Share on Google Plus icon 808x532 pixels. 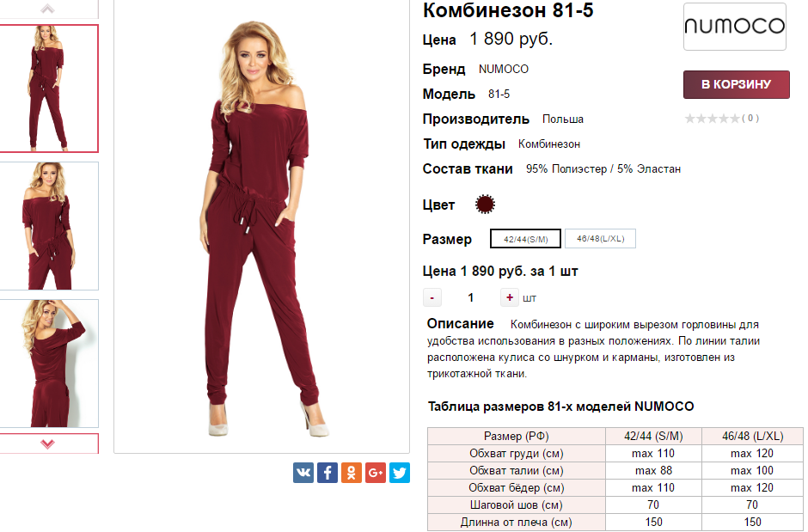pos(376,472)
